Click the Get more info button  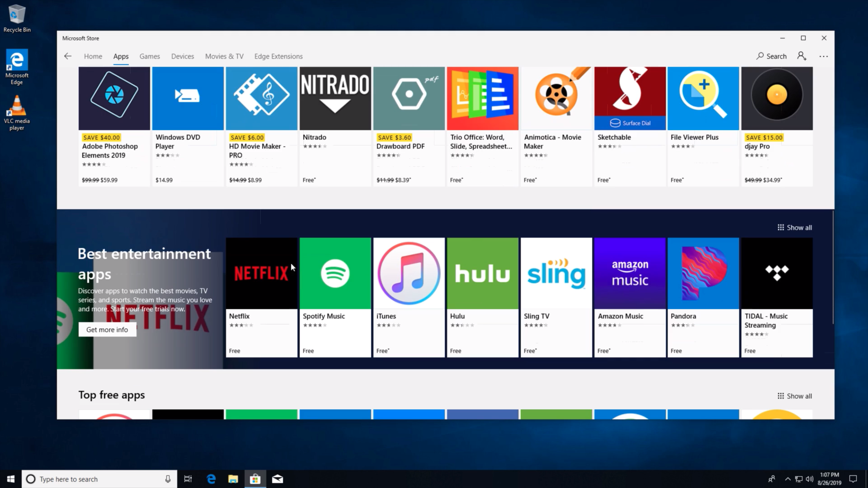(x=107, y=329)
